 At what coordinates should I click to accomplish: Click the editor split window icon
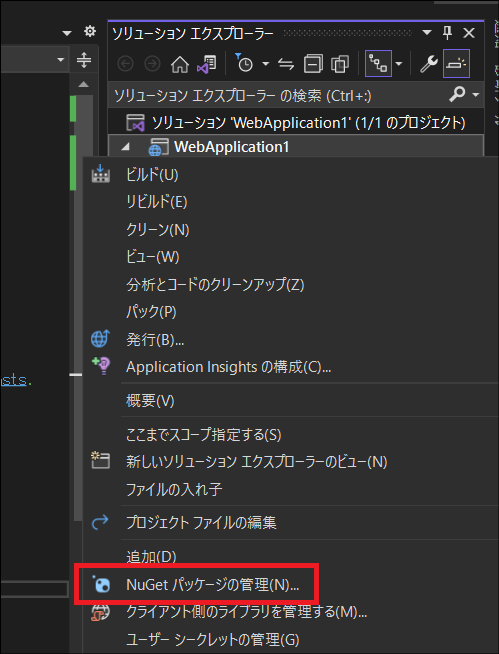click(x=84, y=60)
